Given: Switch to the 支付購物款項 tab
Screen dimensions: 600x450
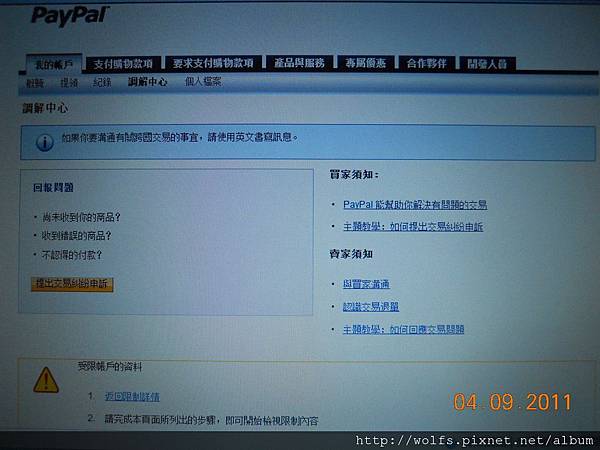Looking at the screenshot, I should tap(122, 64).
